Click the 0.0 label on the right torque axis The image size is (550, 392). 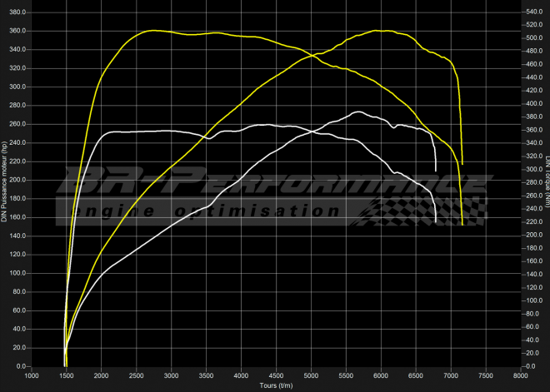click(x=529, y=366)
